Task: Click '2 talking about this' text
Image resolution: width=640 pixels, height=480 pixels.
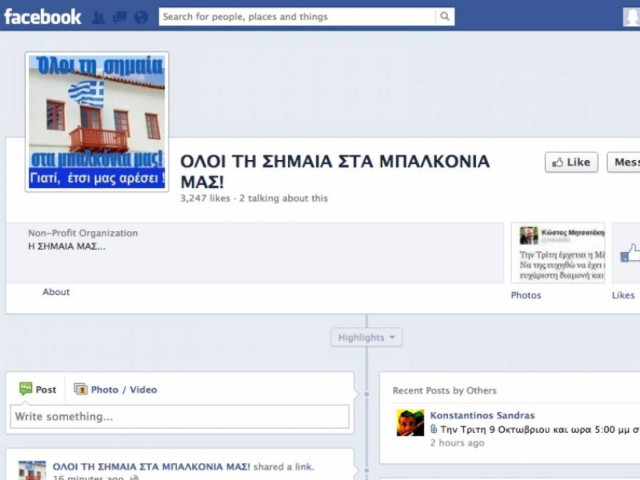Action: tap(283, 198)
